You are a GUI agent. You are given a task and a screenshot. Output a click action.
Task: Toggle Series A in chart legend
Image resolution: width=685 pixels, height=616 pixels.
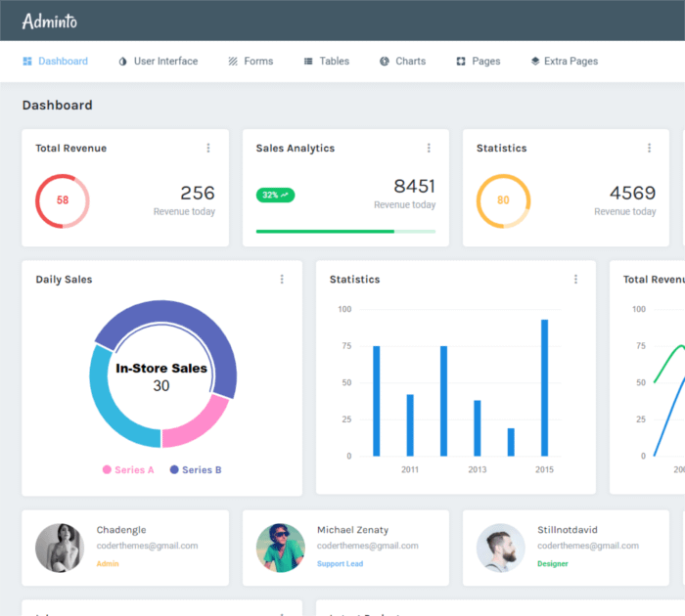click(x=129, y=470)
